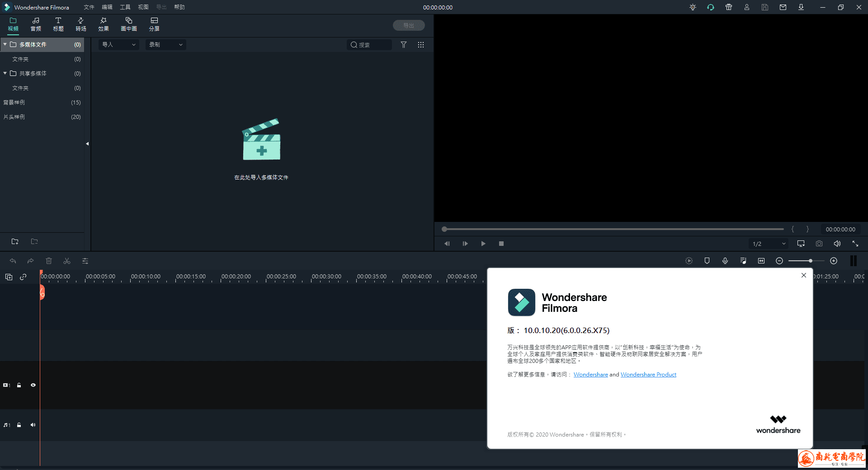Click the play by frame forward button
The image size is (868, 470).
coord(465,244)
